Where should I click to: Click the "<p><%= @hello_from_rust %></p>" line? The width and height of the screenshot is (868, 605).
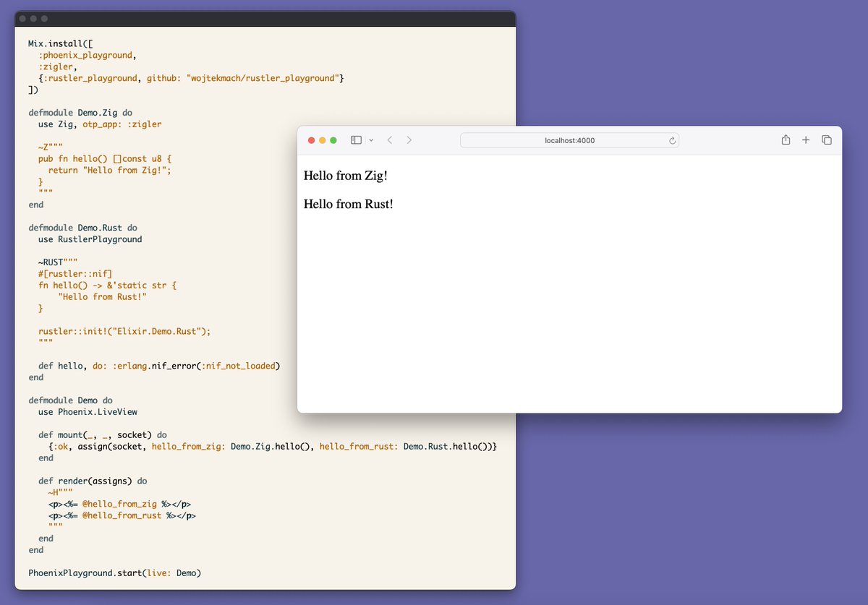(x=122, y=516)
